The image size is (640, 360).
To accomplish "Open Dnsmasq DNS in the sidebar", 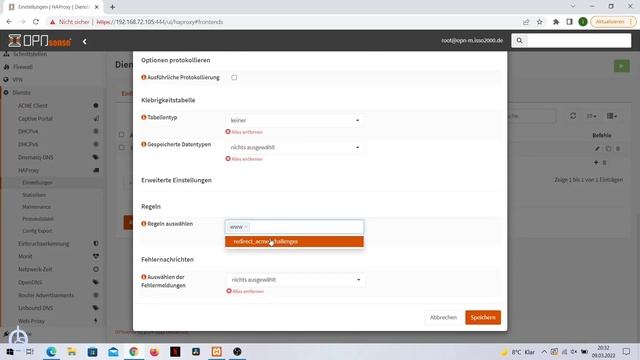I will point(36,158).
